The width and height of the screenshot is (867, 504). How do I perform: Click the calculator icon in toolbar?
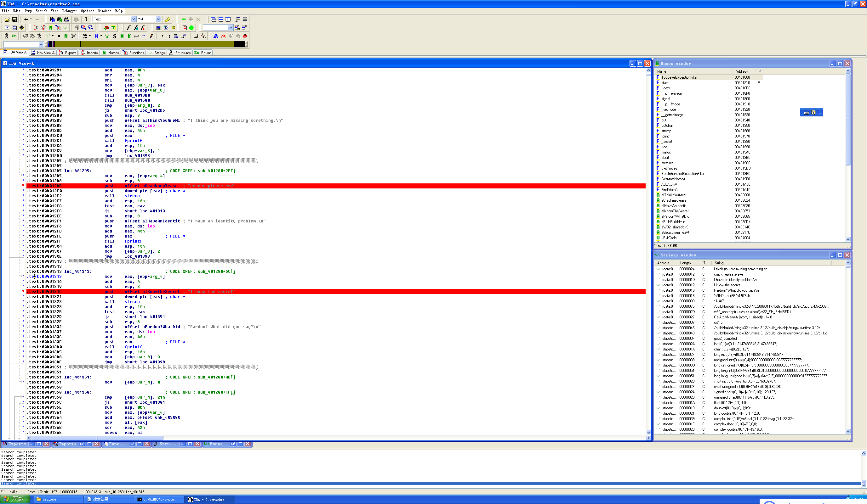point(159,28)
